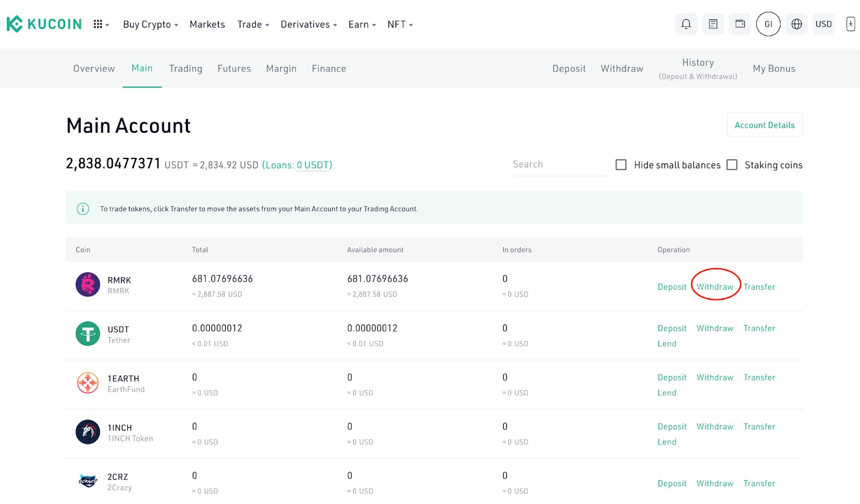Image resolution: width=860 pixels, height=504 pixels.
Task: Click Lend for 1INCH
Action: pyautogui.click(x=666, y=442)
